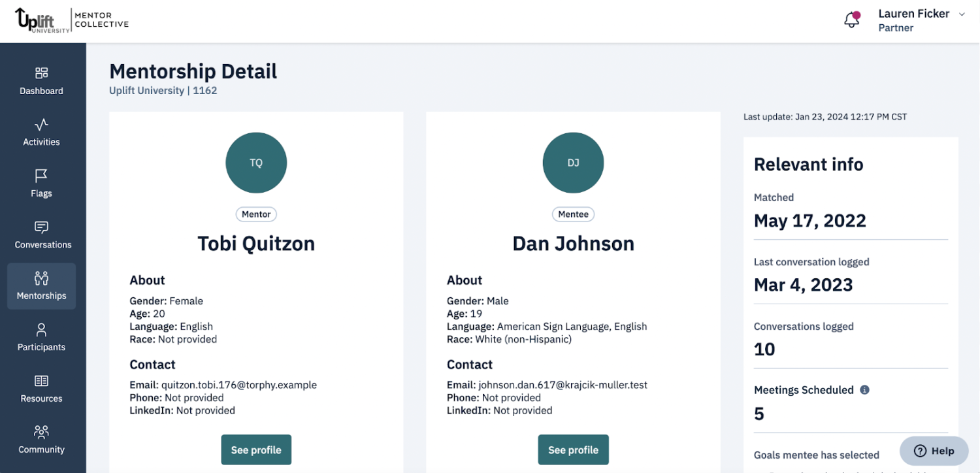
Task: Click the Meetings Scheduled info icon
Action: 864,390
